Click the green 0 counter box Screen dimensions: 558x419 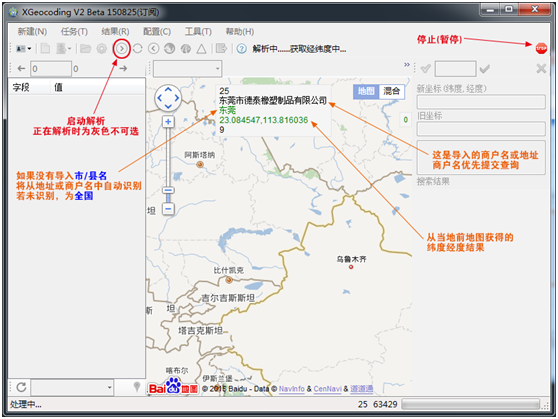click(405, 120)
